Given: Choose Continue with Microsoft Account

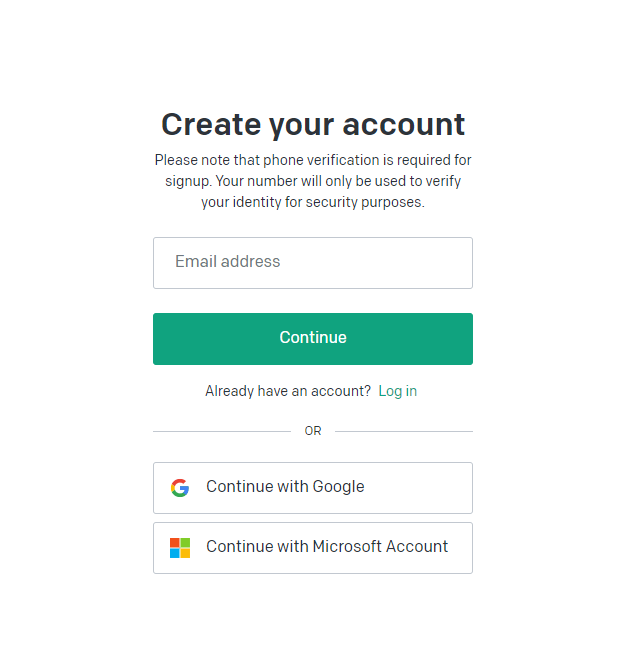Looking at the screenshot, I should point(313,548).
